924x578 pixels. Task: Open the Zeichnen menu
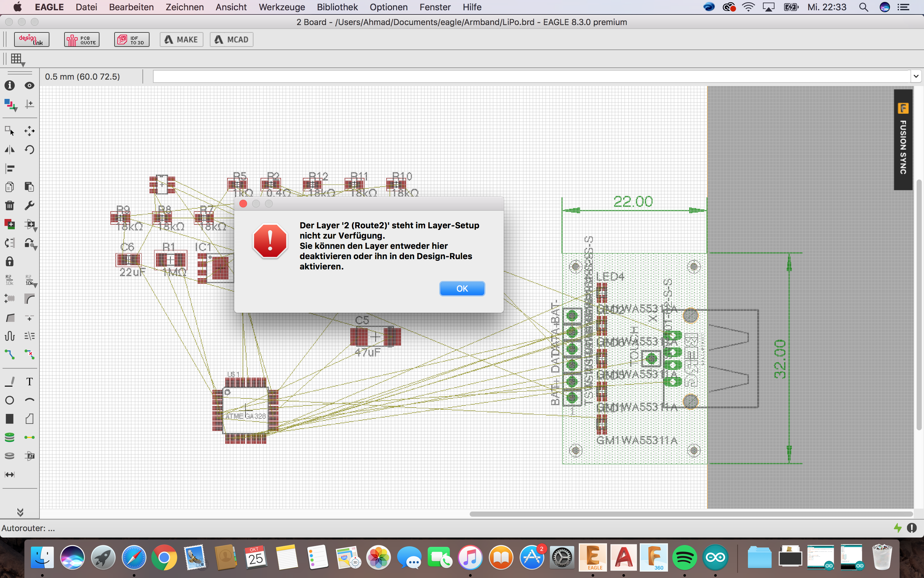coord(184,7)
